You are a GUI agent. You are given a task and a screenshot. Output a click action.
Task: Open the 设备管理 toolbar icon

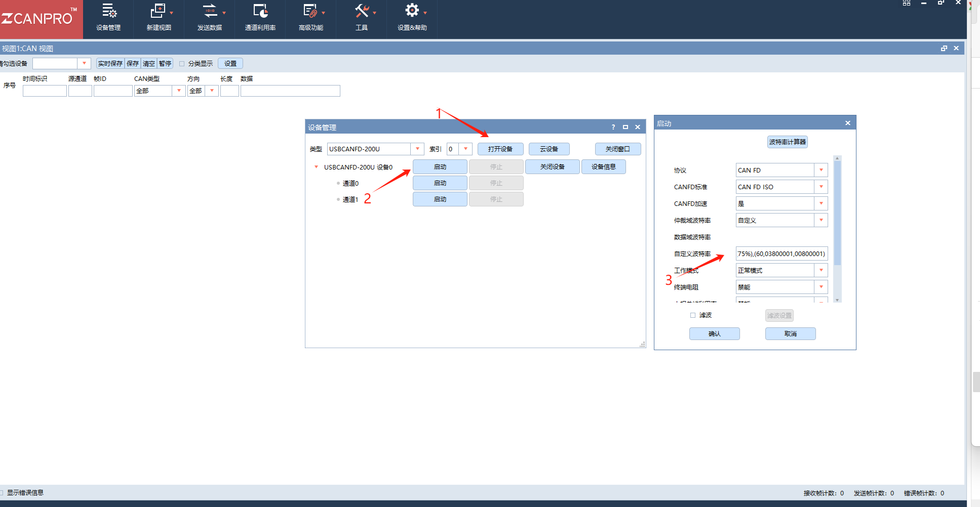(x=108, y=11)
